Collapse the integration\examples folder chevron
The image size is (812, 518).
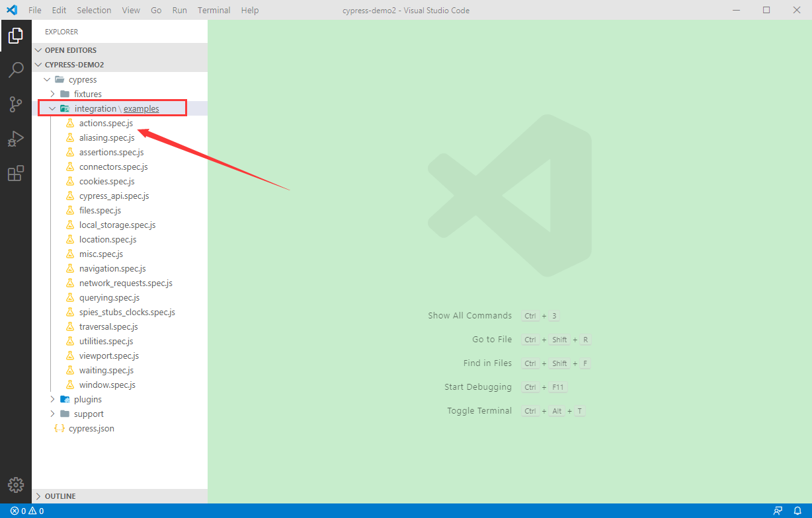click(x=52, y=109)
